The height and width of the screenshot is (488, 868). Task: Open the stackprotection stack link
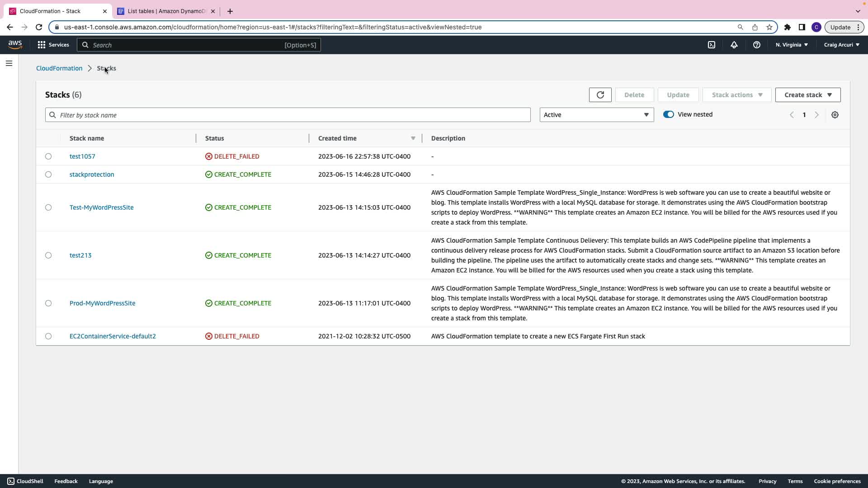92,174
